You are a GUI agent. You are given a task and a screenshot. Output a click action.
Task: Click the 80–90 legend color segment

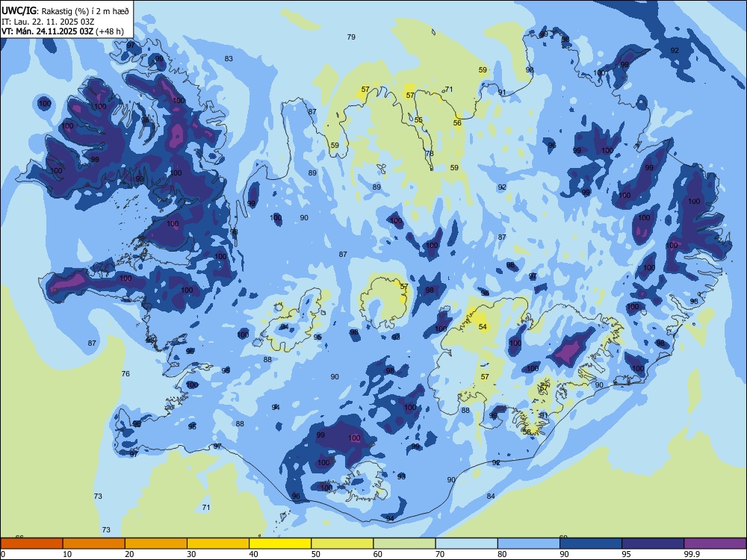coord(529,544)
